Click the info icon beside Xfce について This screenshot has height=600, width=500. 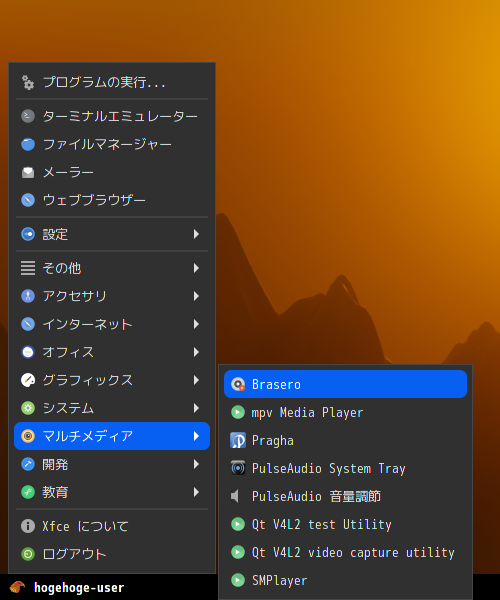[28, 526]
